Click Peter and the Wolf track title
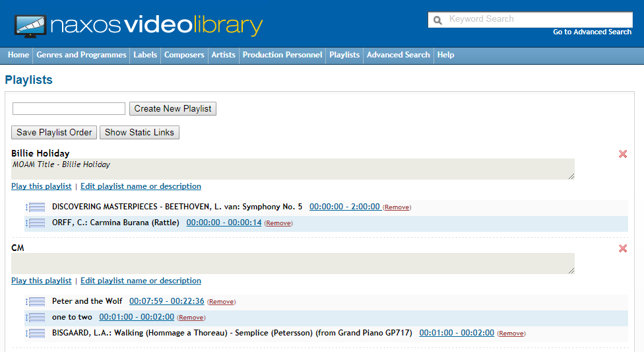 tap(87, 301)
